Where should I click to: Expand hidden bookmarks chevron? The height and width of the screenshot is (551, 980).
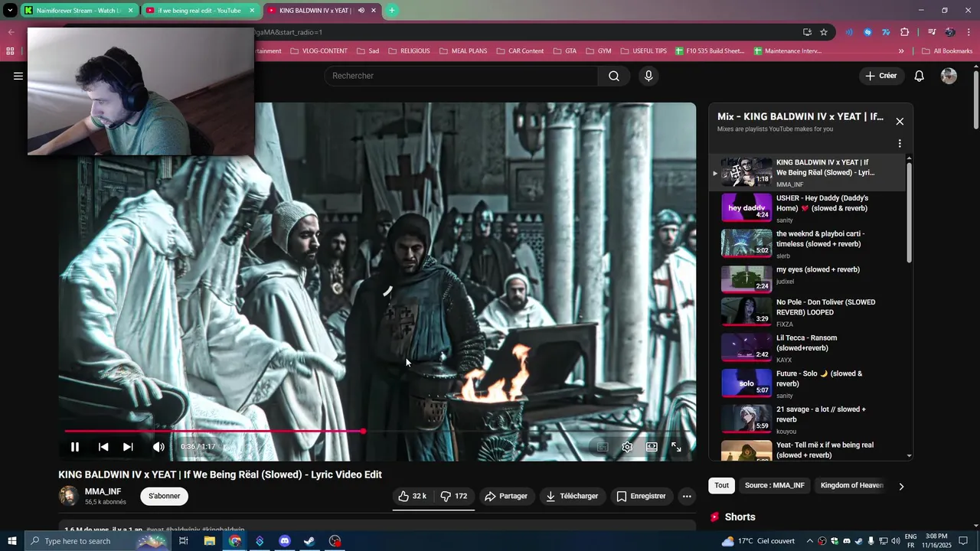pos(901,51)
